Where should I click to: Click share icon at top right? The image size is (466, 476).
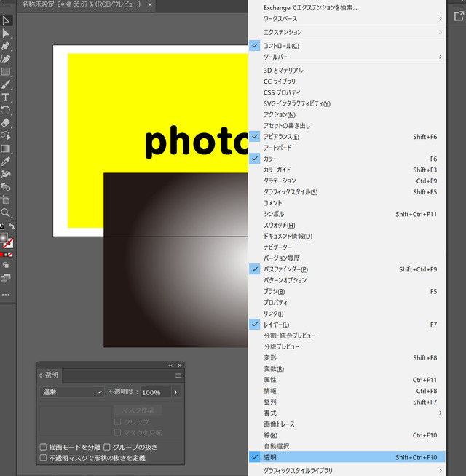coord(459,16)
